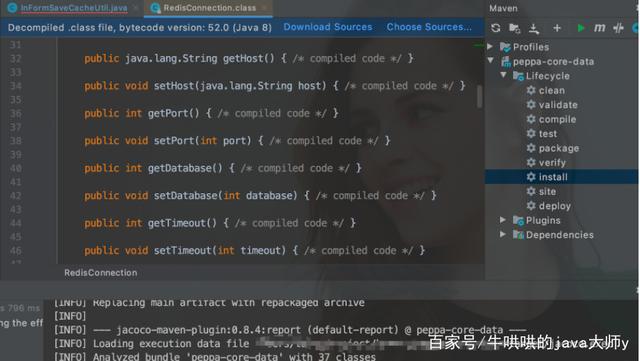640x361 pixels.
Task: Click the editor vertical scrollbar thumb
Action: point(479,97)
